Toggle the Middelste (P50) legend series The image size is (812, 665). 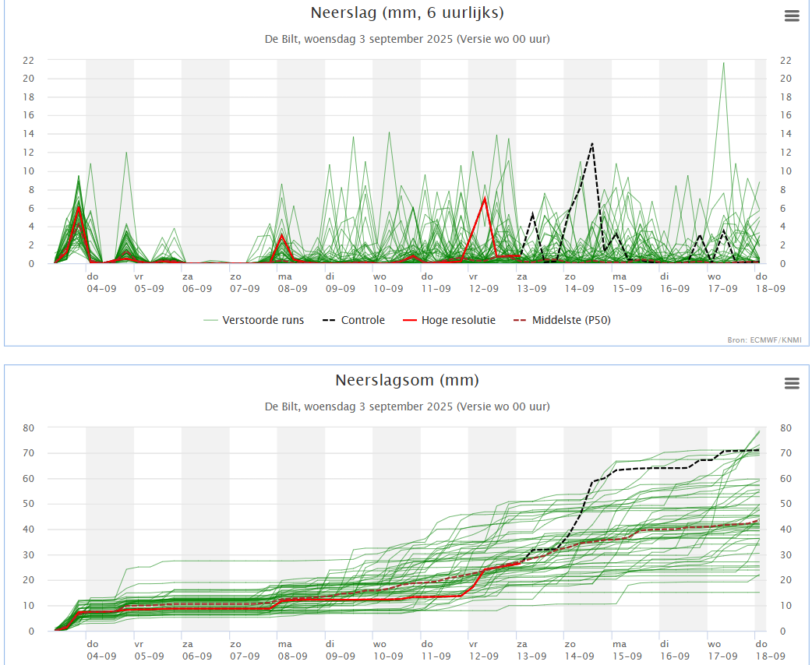point(562,320)
